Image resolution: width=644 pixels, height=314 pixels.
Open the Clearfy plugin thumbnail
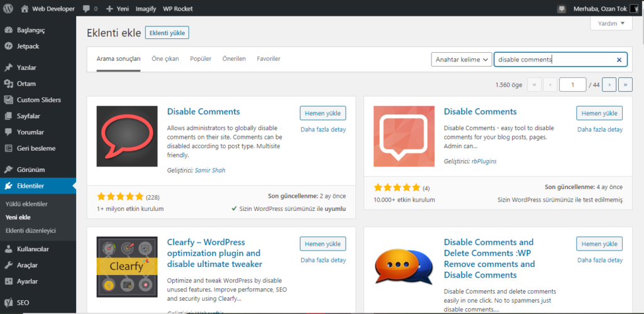127,267
